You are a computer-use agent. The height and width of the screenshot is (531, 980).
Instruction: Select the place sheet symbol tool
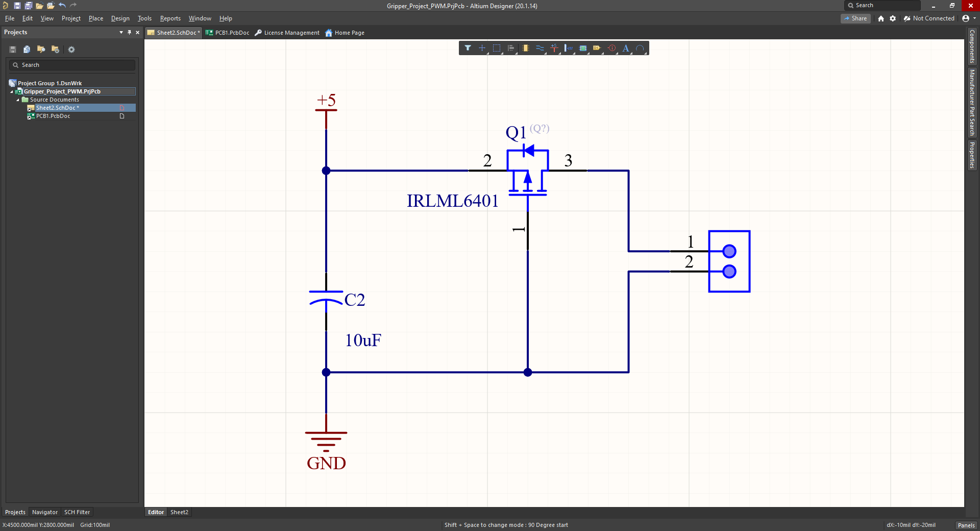(x=582, y=48)
